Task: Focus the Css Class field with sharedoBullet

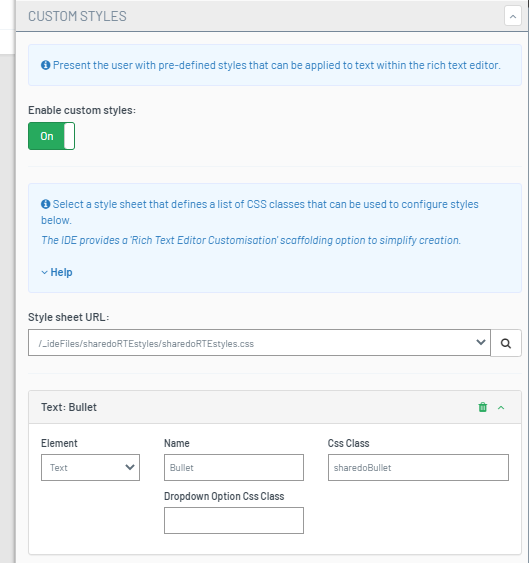Action: (x=418, y=467)
